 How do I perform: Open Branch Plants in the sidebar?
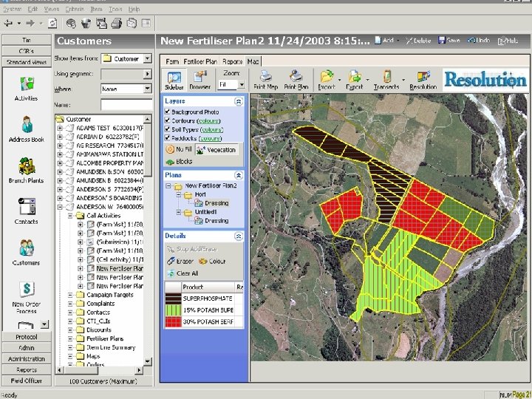coord(27,166)
